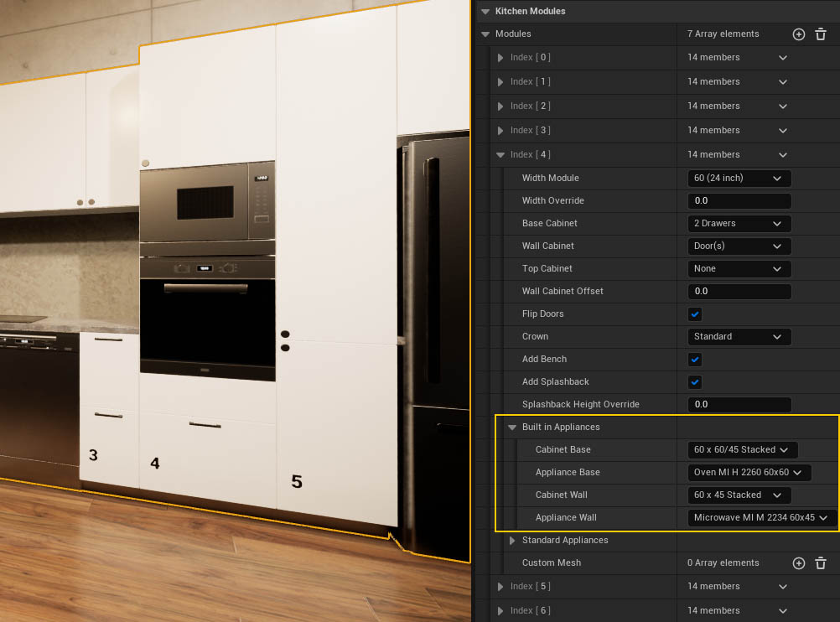Viewport: 840px width, 622px height.
Task: Open Index [ 4 ] row options chevron
Action: pyautogui.click(x=783, y=155)
